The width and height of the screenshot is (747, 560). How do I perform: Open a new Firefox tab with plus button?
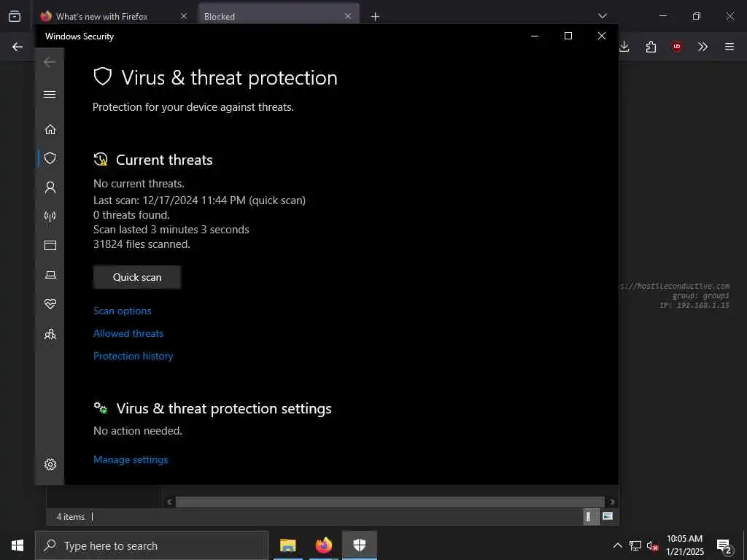(375, 17)
